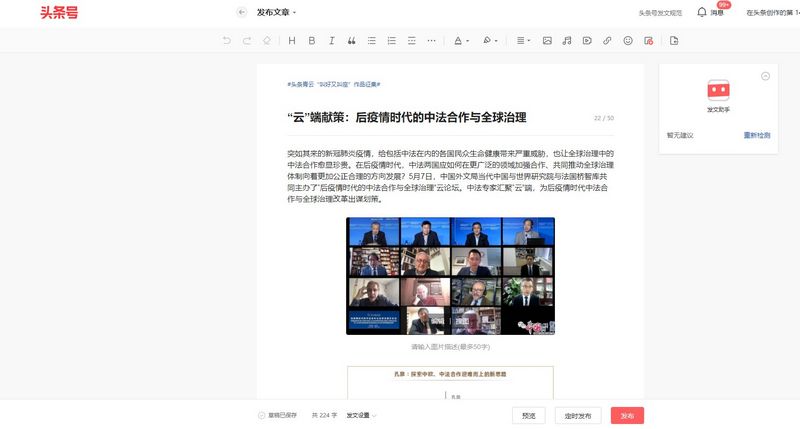
Task: Insert a horizontal divider line
Action: pos(412,41)
